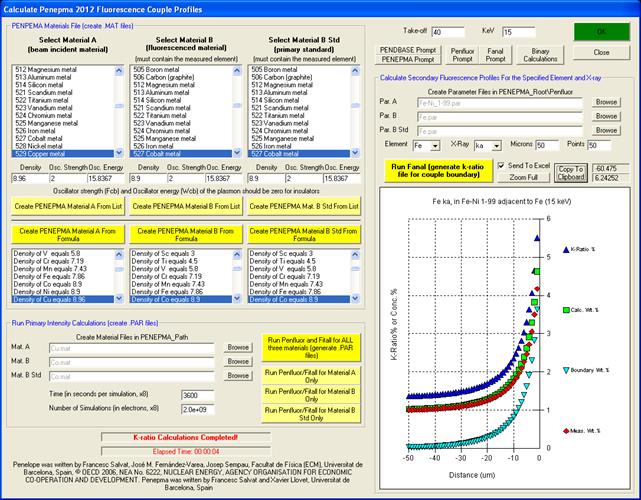Click Create PENEPMA Material A From Formula
Viewport: 641px width, 500px height.
pos(68,235)
